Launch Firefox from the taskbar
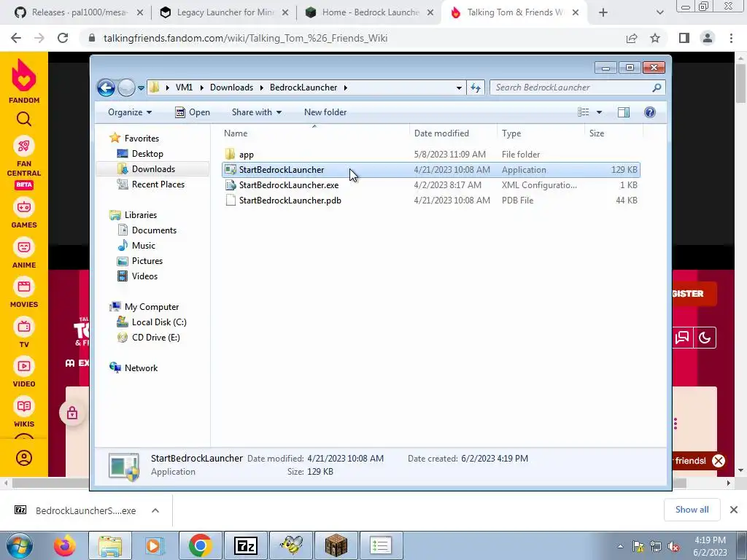The image size is (747, 560). 65,545
